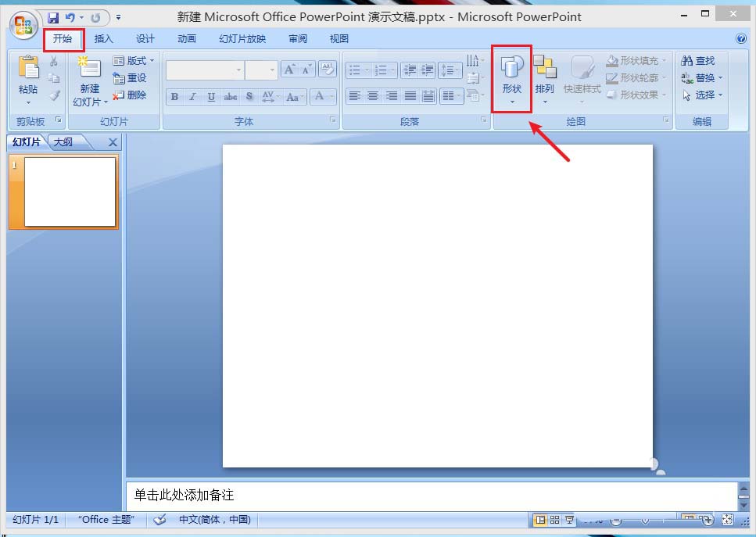Viewport: 756px width, 537px height.
Task: Click the Arrange (排列) icon
Action: pos(545,78)
